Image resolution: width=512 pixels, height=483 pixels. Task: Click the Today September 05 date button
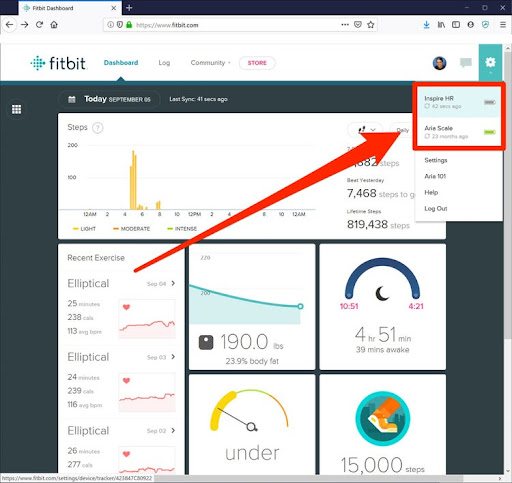point(109,99)
